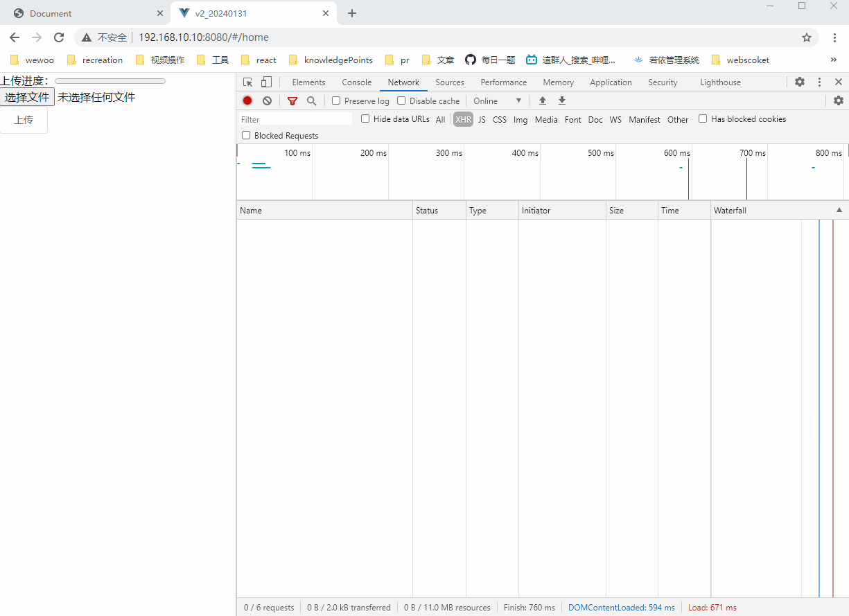
Task: Open the wewoo bookmark folder
Action: pos(32,60)
